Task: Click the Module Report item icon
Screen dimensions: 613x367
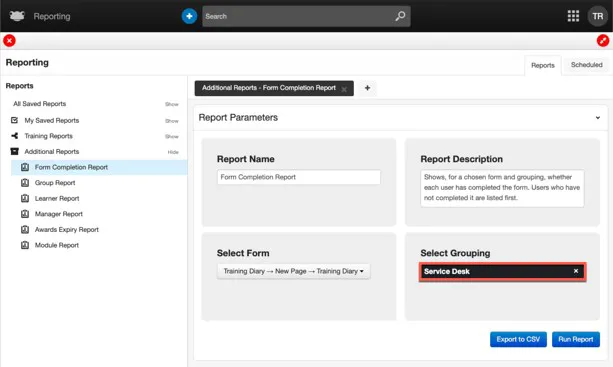Action: coord(25,245)
